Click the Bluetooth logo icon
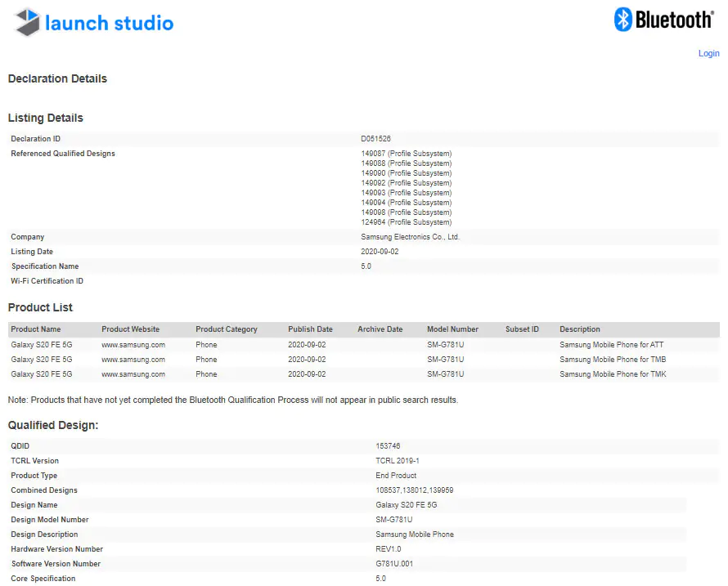Image resolution: width=728 pixels, height=586 pixels. 623,20
